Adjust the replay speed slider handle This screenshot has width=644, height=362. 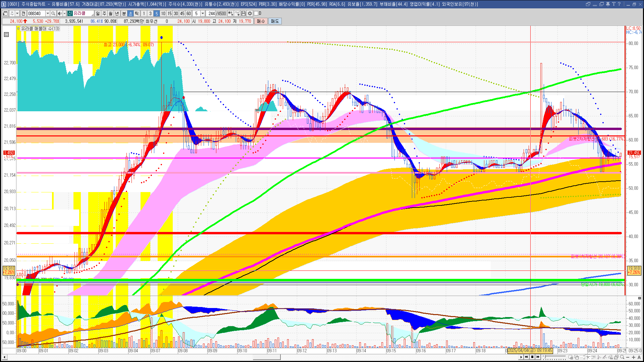click(545, 357)
